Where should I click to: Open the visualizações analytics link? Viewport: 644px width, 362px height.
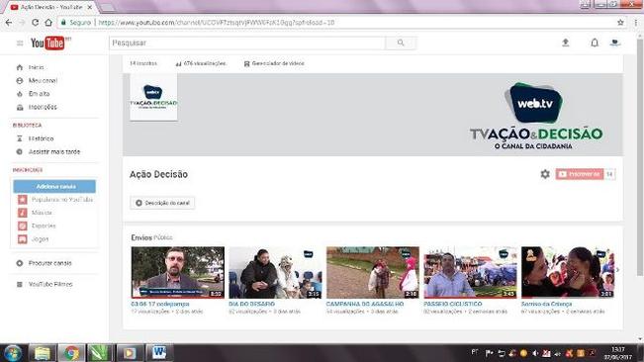coord(201,63)
